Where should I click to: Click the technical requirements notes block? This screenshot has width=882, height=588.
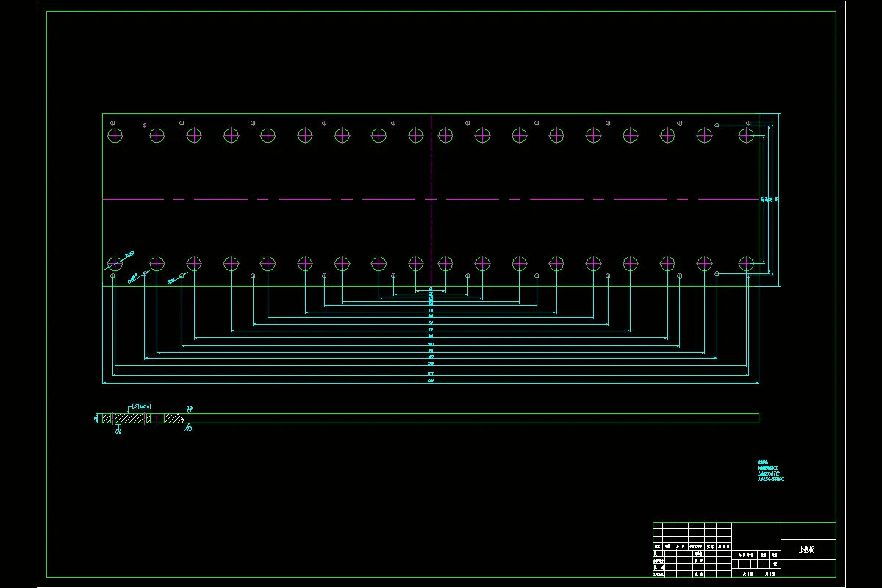pos(771,470)
